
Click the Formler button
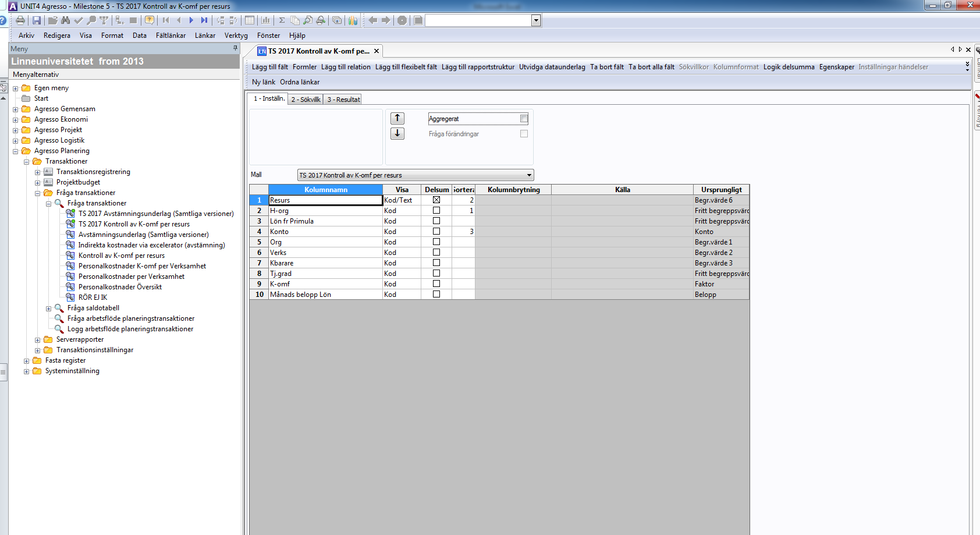304,67
